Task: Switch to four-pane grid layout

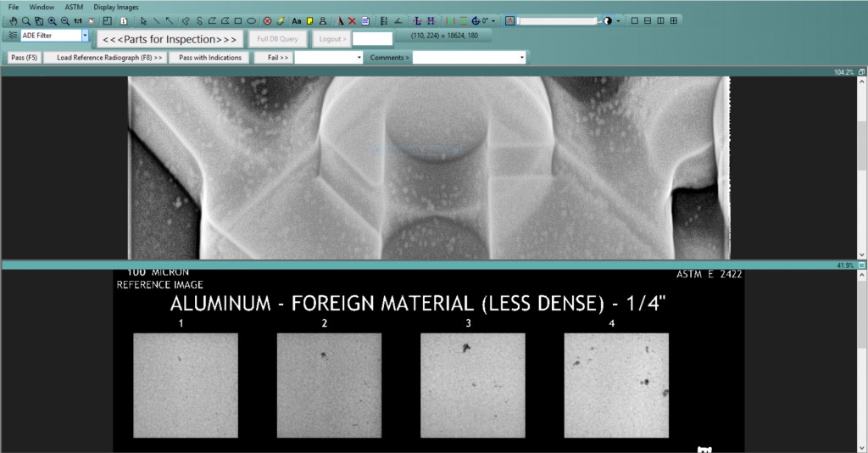Action: click(x=673, y=20)
